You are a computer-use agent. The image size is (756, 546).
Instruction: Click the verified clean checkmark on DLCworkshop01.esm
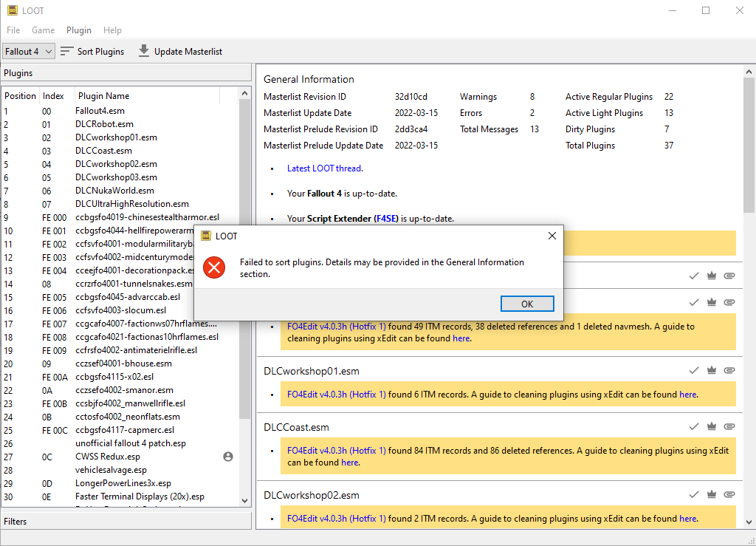(694, 370)
